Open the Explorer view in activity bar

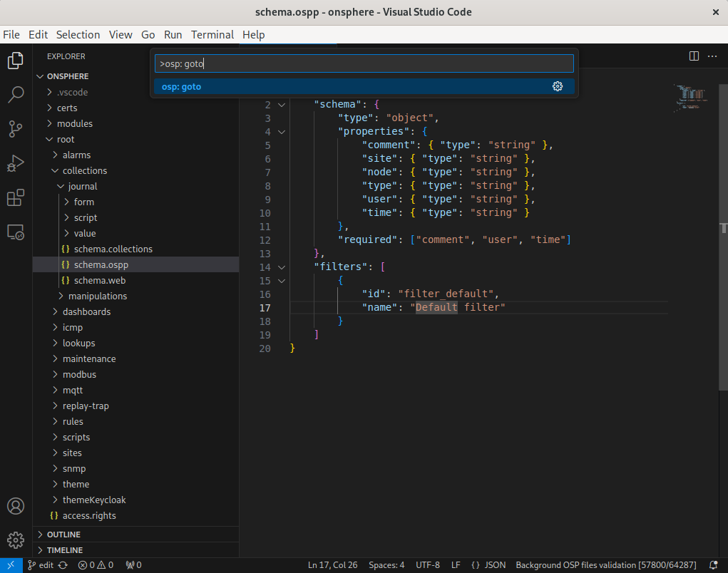[15, 61]
